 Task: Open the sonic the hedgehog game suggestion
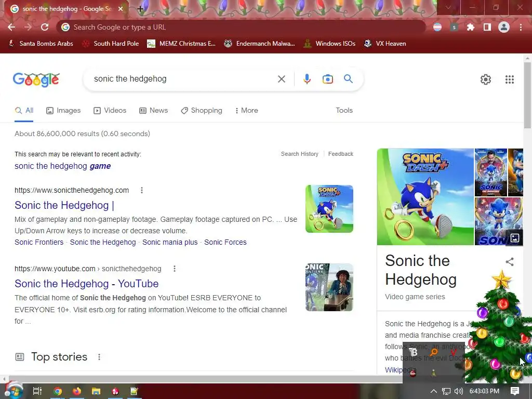(62, 166)
